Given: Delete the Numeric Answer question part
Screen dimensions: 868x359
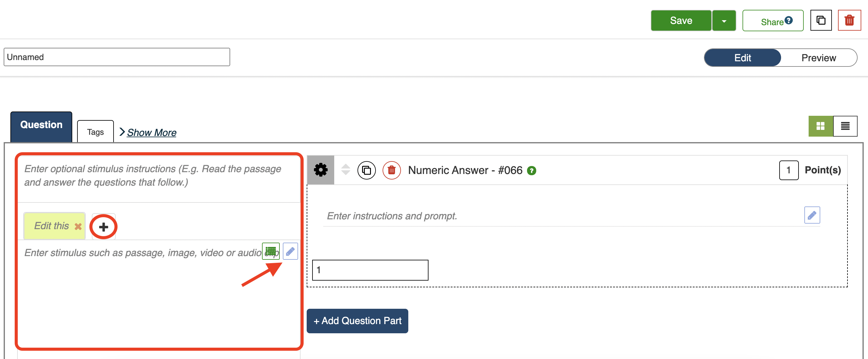Looking at the screenshot, I should point(391,170).
